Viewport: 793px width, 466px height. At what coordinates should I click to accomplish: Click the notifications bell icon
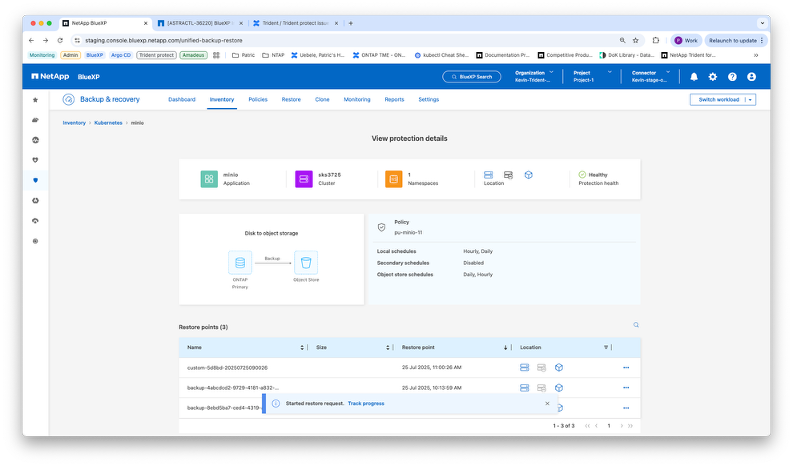click(694, 76)
